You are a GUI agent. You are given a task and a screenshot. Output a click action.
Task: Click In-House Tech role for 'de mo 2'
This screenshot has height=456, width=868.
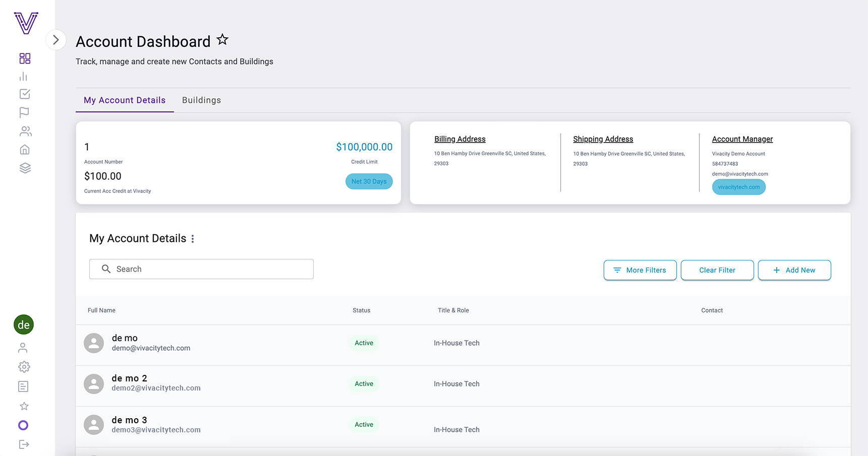click(x=457, y=384)
